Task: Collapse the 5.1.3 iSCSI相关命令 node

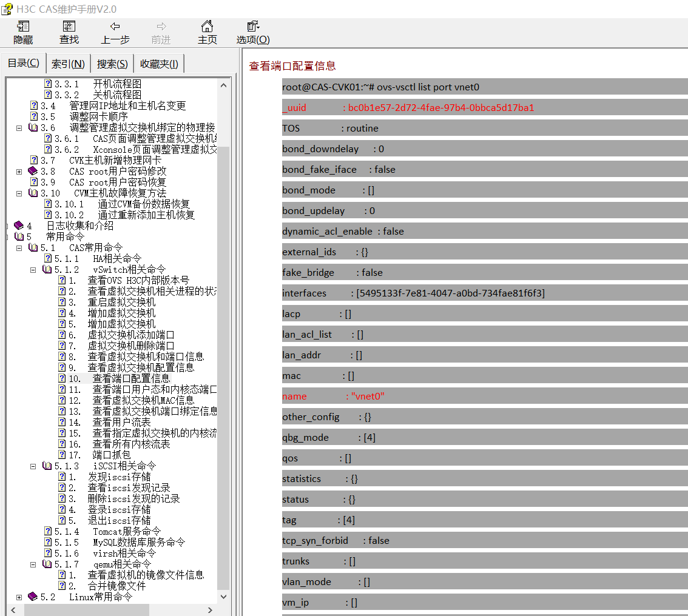Action: tap(33, 466)
